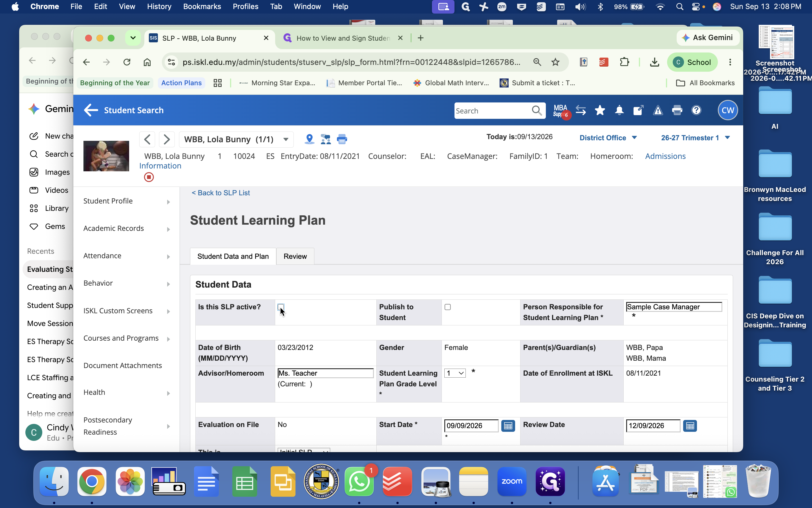The height and width of the screenshot is (508, 812).
Task: Open Chrome downloads icon
Action: tap(654, 62)
